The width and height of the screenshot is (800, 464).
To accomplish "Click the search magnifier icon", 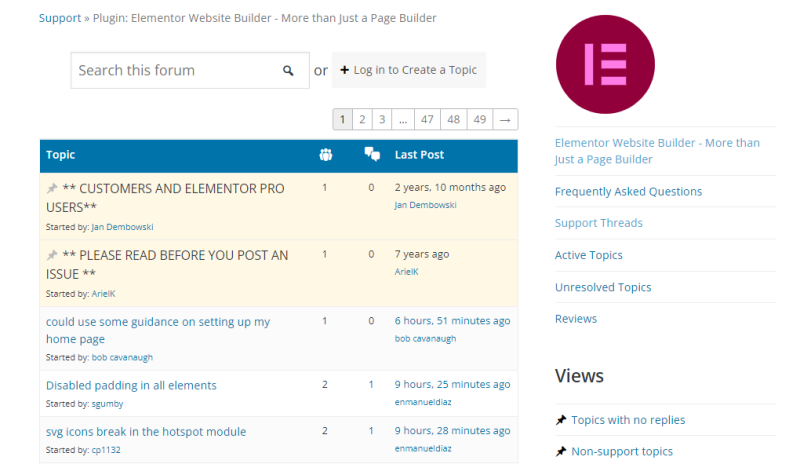I will (x=288, y=70).
